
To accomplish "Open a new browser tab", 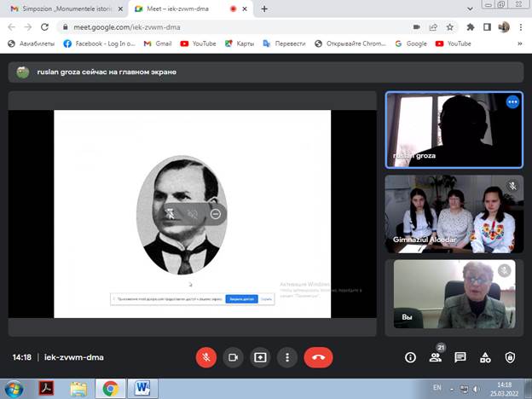I will point(264,9).
